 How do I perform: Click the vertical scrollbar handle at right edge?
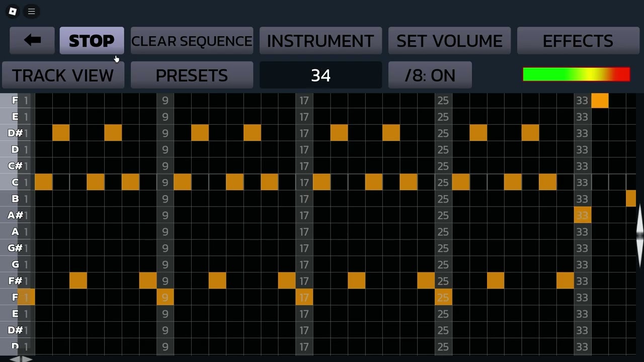pos(640,235)
